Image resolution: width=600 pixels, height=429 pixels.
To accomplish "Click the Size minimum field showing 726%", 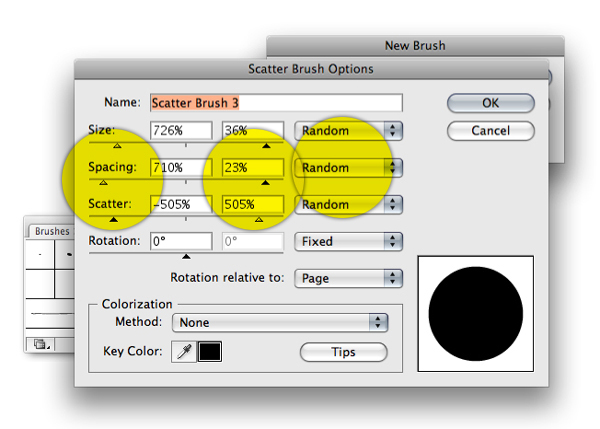I will click(x=180, y=131).
